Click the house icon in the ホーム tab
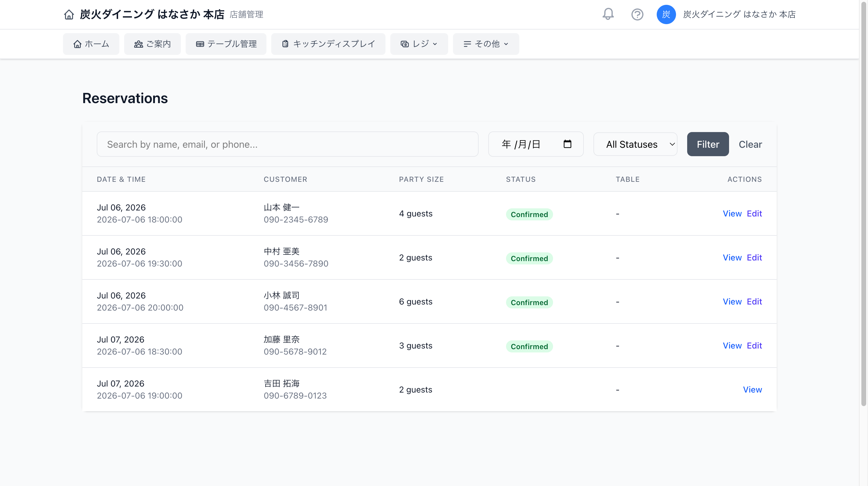This screenshot has height=486, width=868. coord(77,44)
